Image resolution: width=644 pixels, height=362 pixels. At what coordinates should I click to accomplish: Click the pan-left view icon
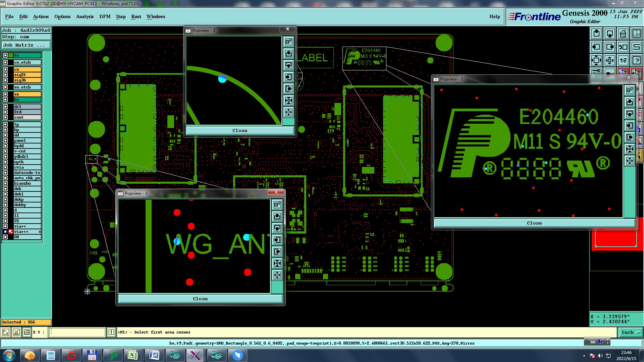point(596,47)
